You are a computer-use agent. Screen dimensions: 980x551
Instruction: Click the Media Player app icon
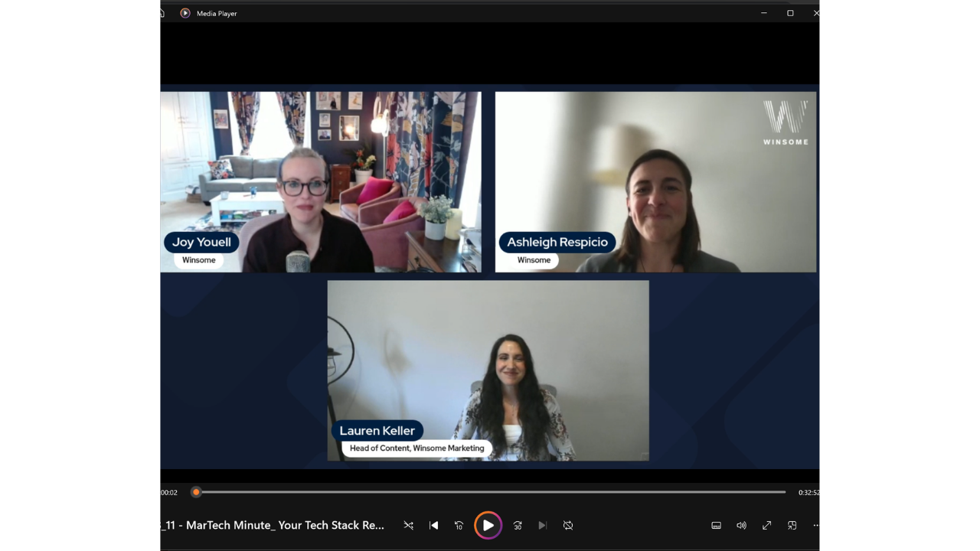click(185, 13)
